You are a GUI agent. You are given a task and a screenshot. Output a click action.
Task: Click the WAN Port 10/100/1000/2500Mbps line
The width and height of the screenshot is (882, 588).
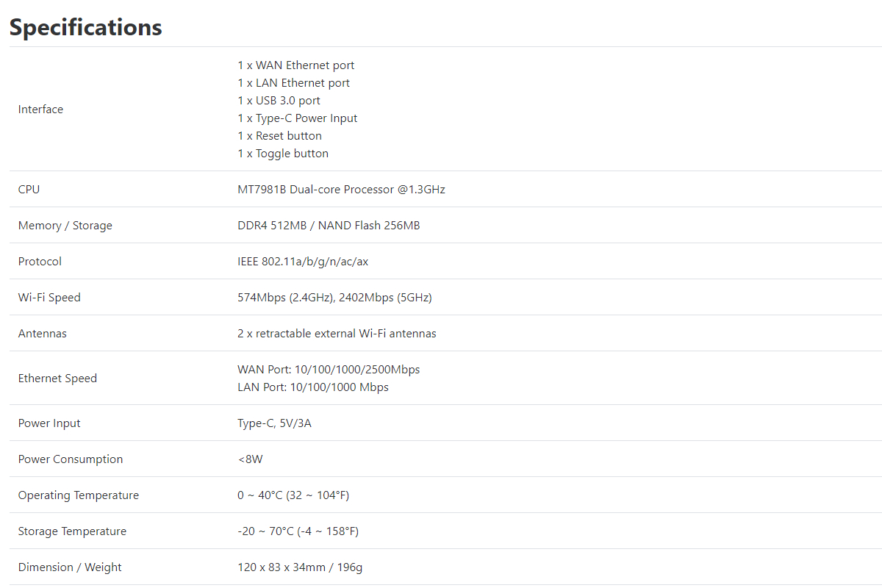pyautogui.click(x=329, y=370)
